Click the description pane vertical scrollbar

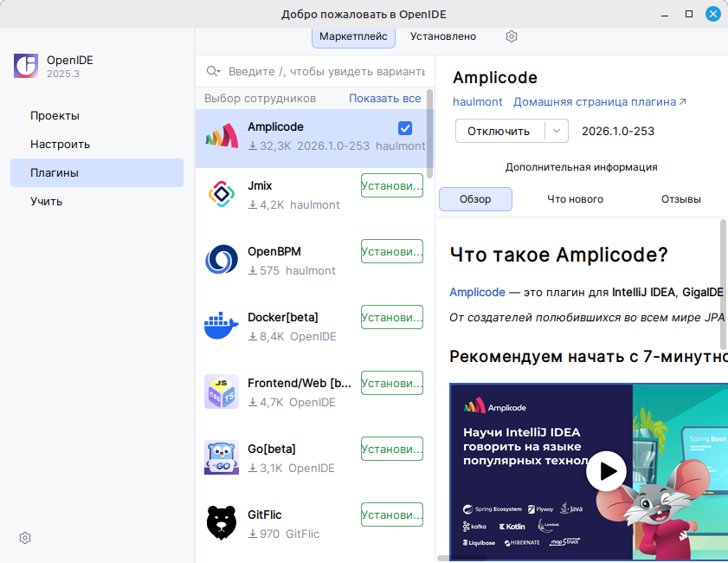[x=724, y=284]
